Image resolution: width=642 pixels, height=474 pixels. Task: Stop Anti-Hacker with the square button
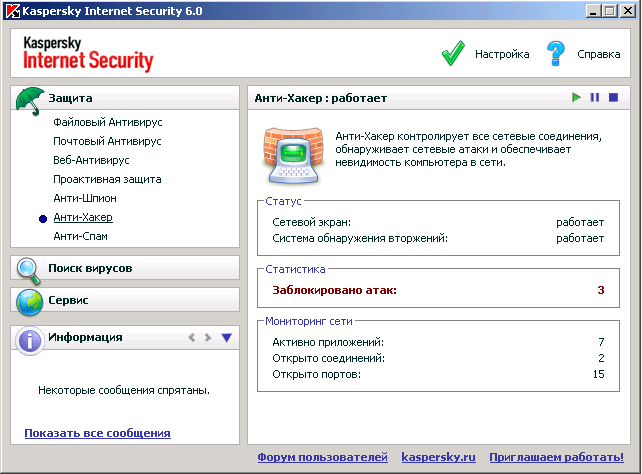click(x=613, y=98)
